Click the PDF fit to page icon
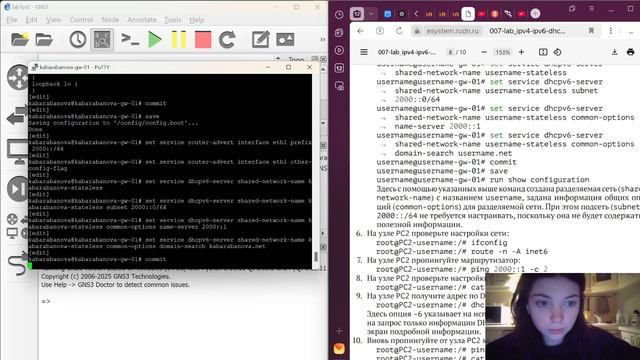The image size is (640, 360). 543,52
